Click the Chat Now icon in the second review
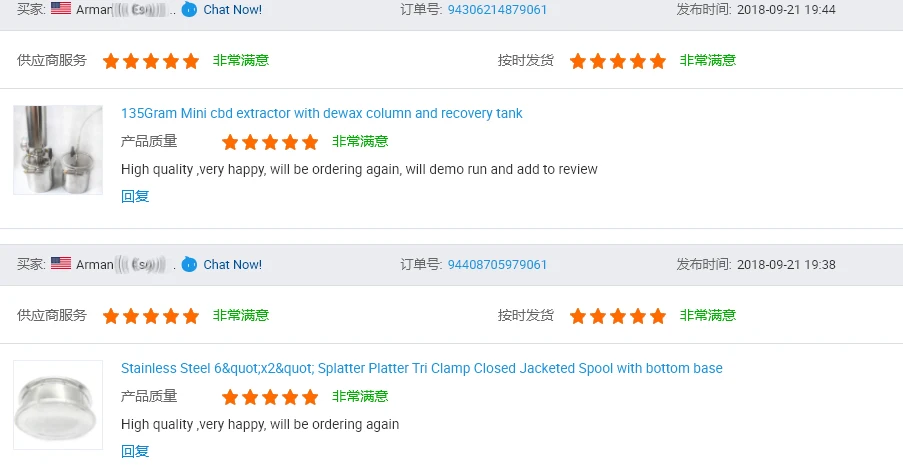Viewport: 903px width, 470px height. [189, 264]
